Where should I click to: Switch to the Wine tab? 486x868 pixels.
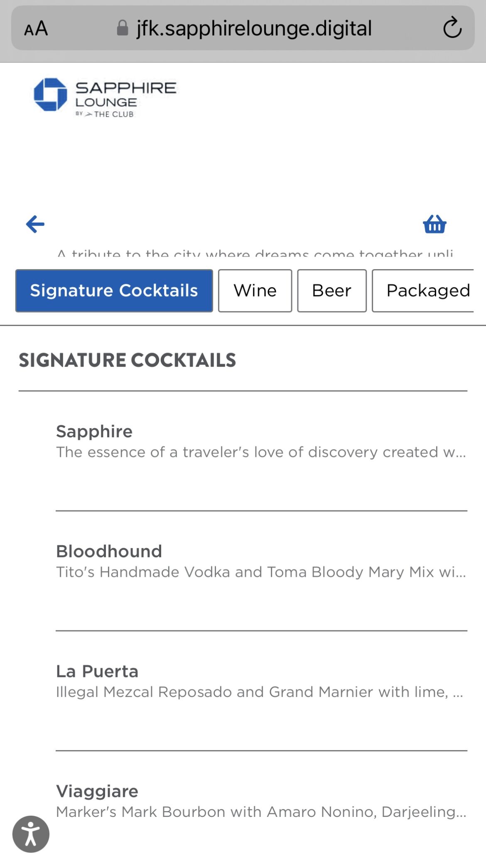(255, 291)
